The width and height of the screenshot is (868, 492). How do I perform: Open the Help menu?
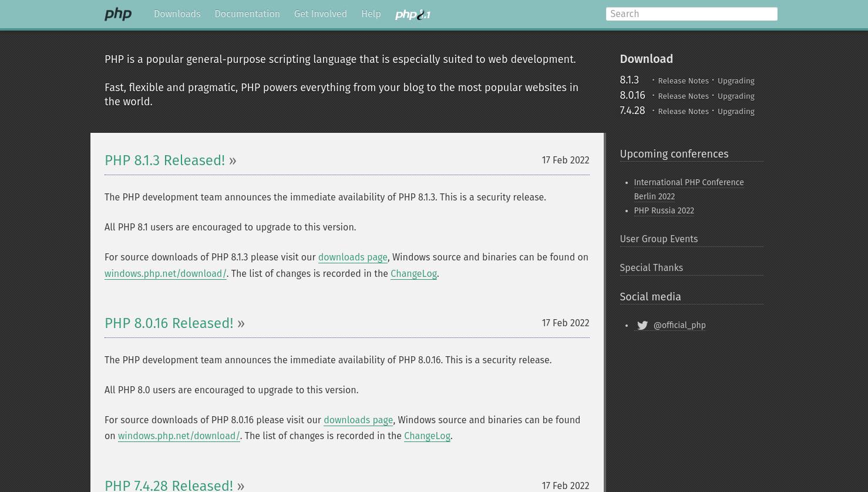371,14
